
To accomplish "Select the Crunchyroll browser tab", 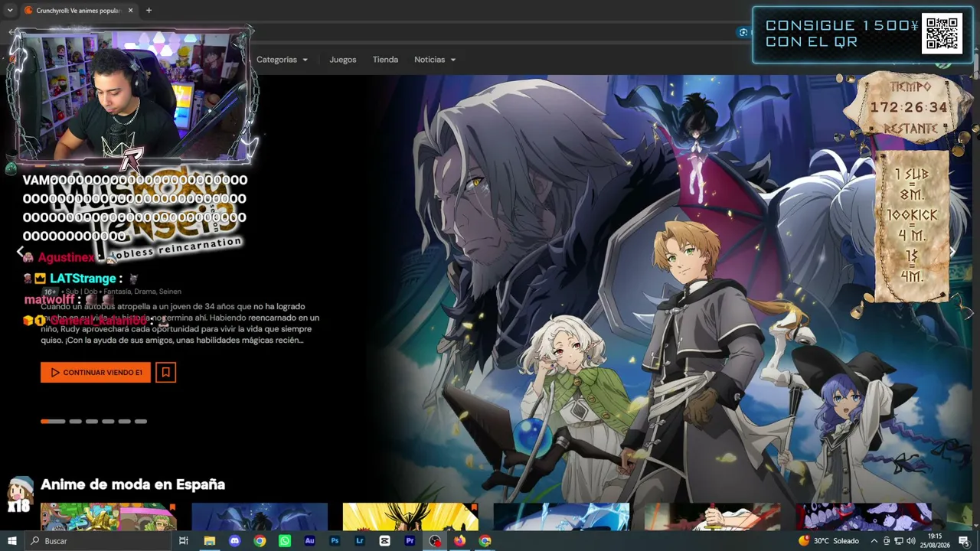I will [x=78, y=11].
